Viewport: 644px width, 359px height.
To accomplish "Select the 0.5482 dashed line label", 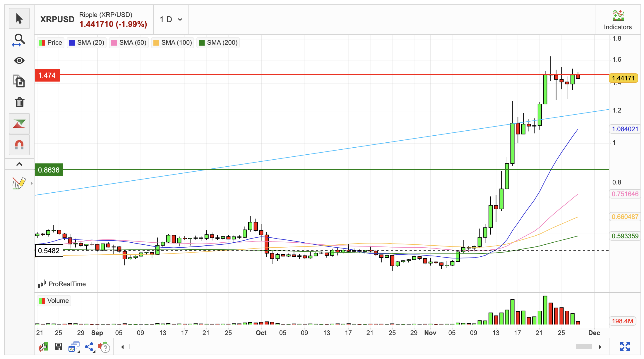I will pyautogui.click(x=49, y=251).
